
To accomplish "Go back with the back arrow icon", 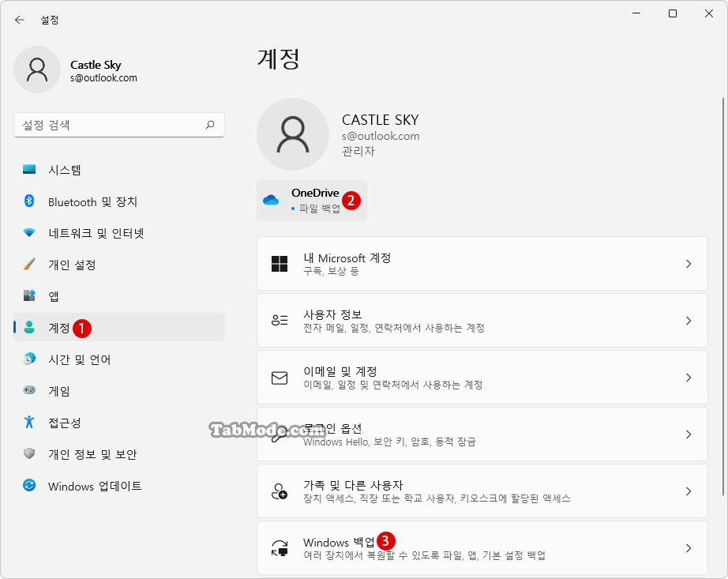I will pos(20,20).
